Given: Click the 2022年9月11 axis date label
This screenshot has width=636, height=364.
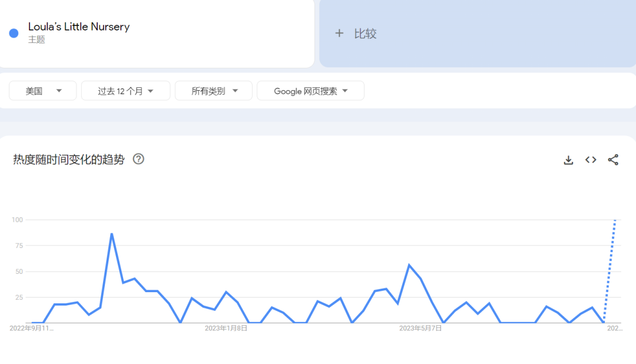Looking at the screenshot, I should tap(32, 328).
